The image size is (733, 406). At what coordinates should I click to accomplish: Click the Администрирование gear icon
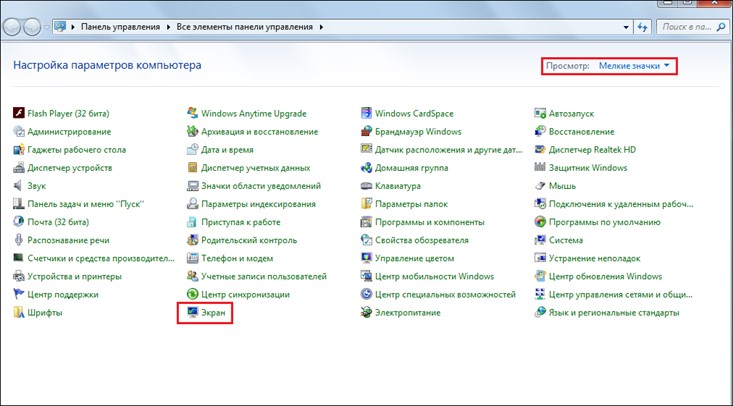pos(19,131)
